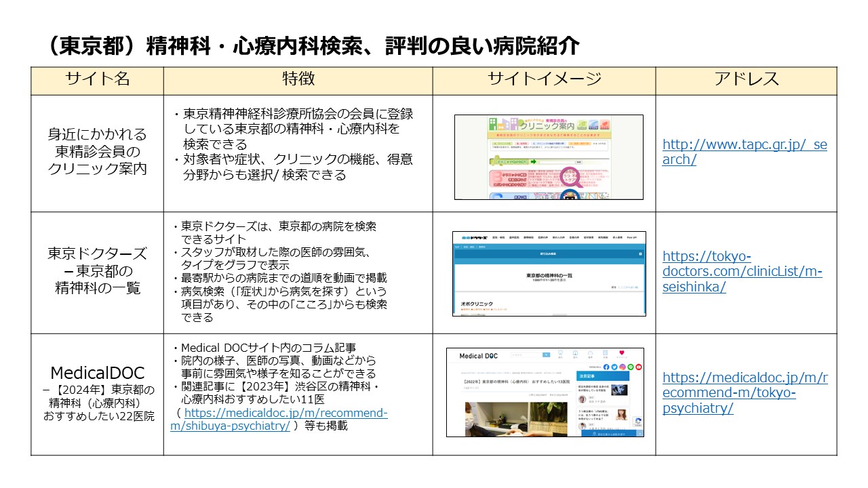Image resolution: width=868 pixels, height=488 pixels.
Task: Click the bullet Medical DOCサイト内のコラム記事
Action: [x=264, y=348]
